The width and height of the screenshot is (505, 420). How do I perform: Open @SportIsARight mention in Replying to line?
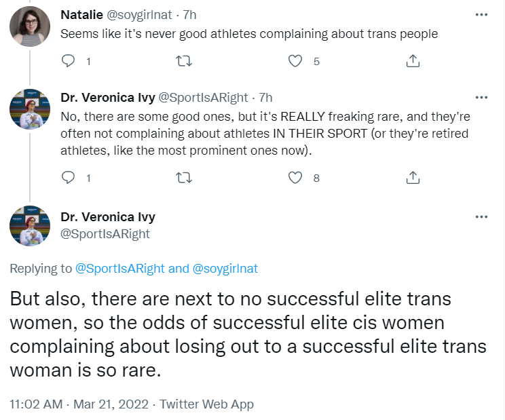tap(120, 269)
